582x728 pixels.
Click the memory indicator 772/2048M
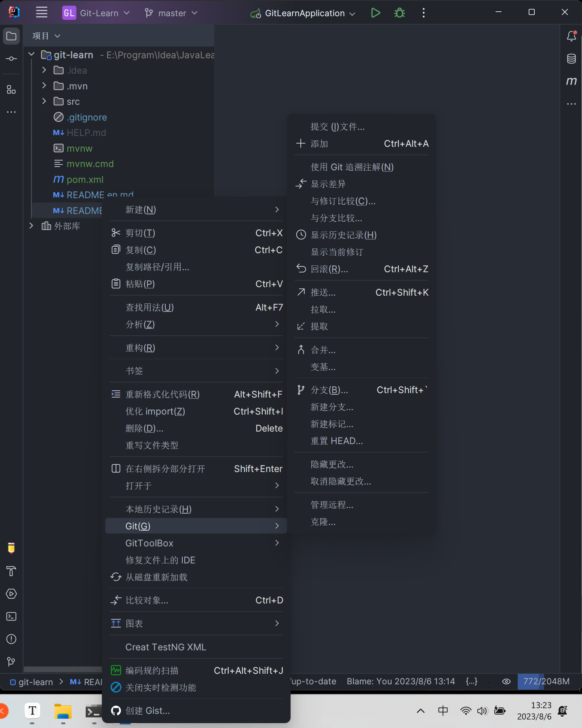(546, 681)
